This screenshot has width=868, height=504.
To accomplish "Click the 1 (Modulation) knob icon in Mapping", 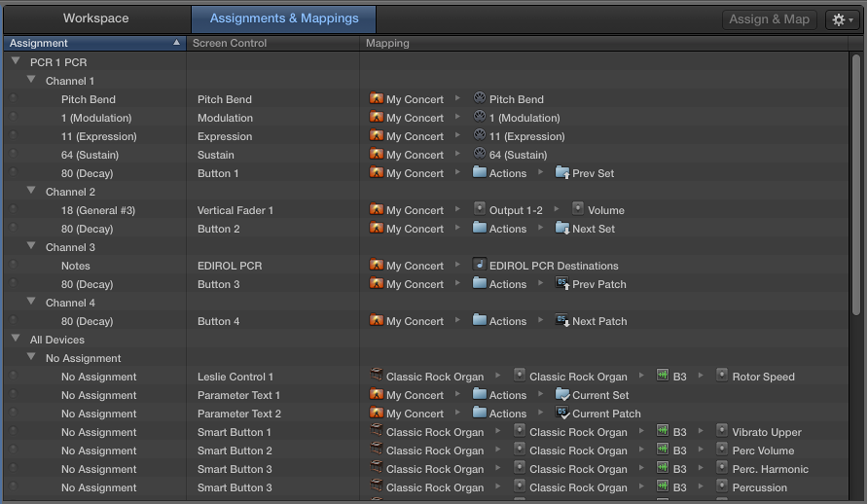I will [x=480, y=117].
